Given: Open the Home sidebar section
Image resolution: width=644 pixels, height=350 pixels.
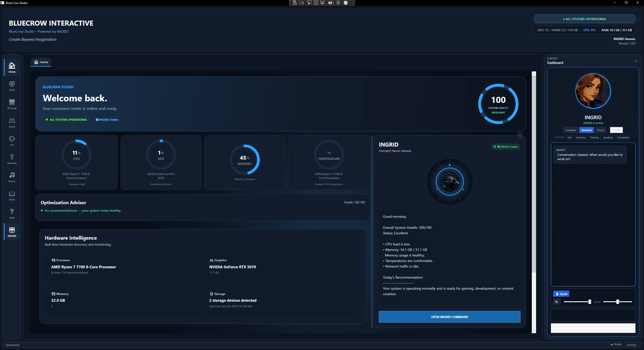Looking at the screenshot, I should (x=12, y=68).
